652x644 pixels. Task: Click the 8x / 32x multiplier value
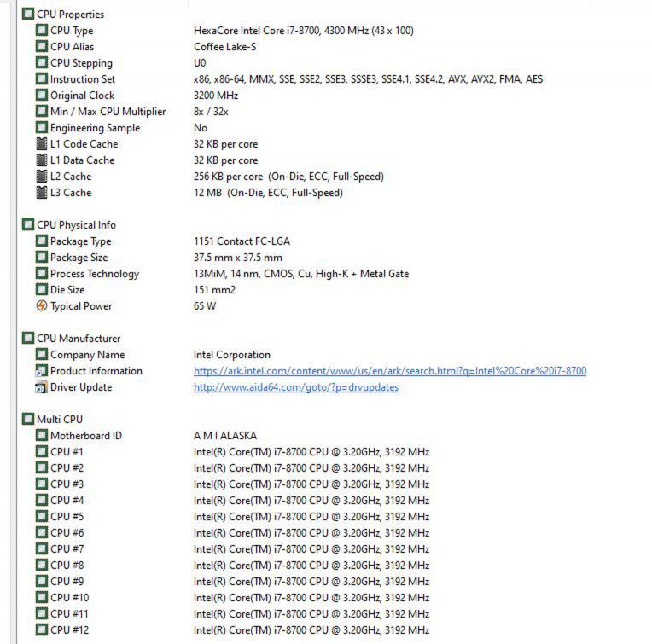tap(211, 112)
